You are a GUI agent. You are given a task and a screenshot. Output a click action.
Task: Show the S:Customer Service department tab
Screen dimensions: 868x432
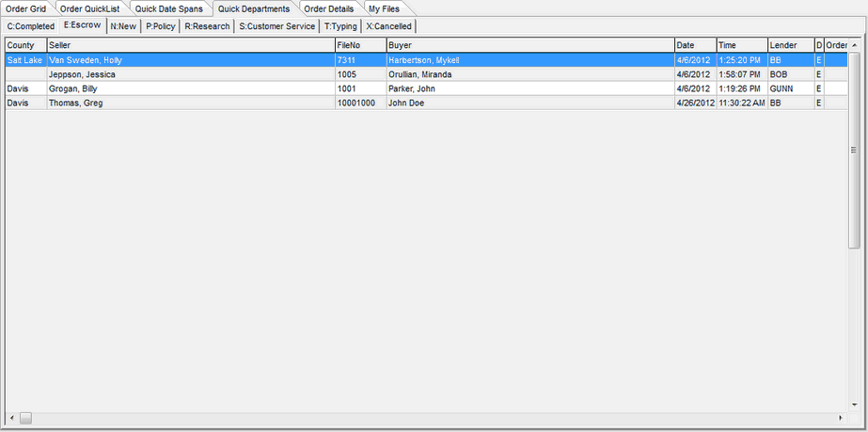coord(276,26)
